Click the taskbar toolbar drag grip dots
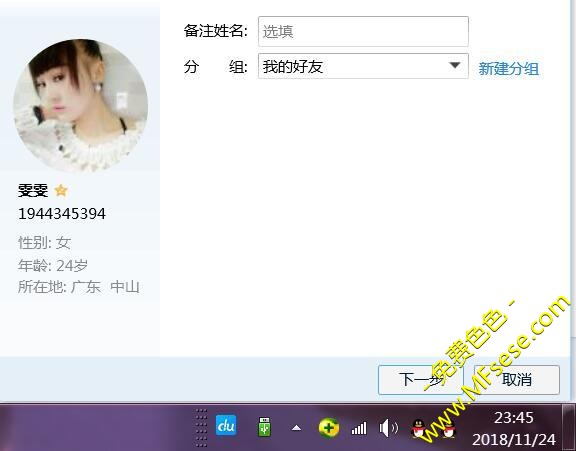The image size is (576, 451). pos(201,427)
